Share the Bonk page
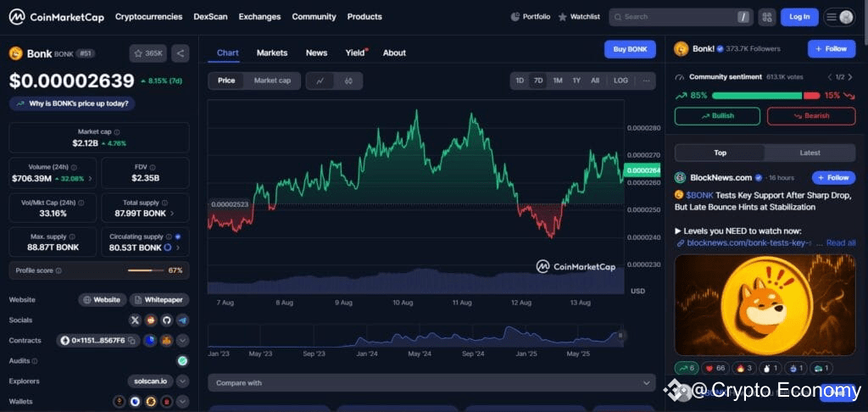 180,53
